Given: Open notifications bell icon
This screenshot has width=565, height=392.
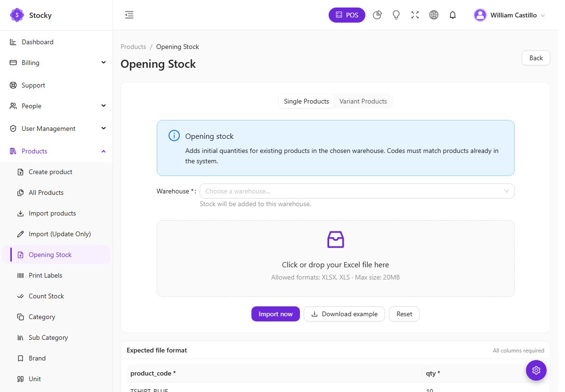Looking at the screenshot, I should tap(453, 15).
